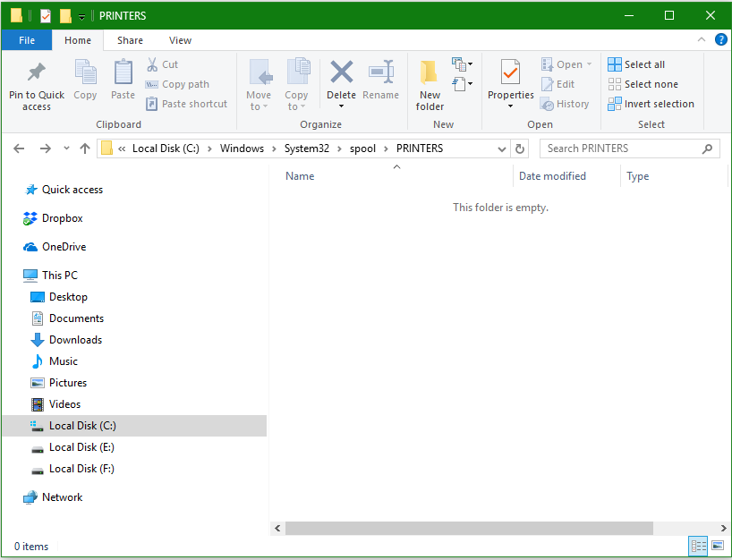This screenshot has height=560, width=732.
Task: Collapse the ribbon with the chevron
Action: (x=702, y=40)
